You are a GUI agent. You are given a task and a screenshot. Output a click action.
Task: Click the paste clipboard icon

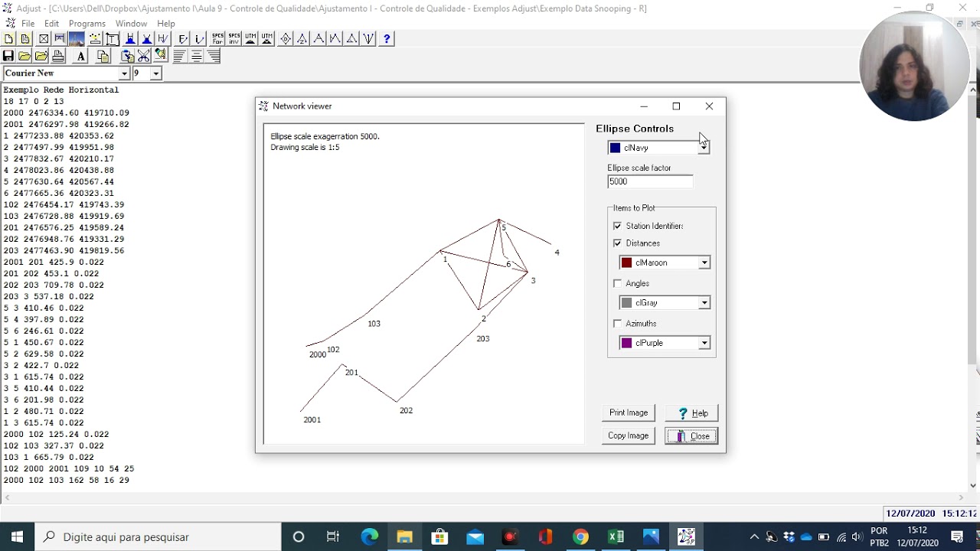point(127,56)
